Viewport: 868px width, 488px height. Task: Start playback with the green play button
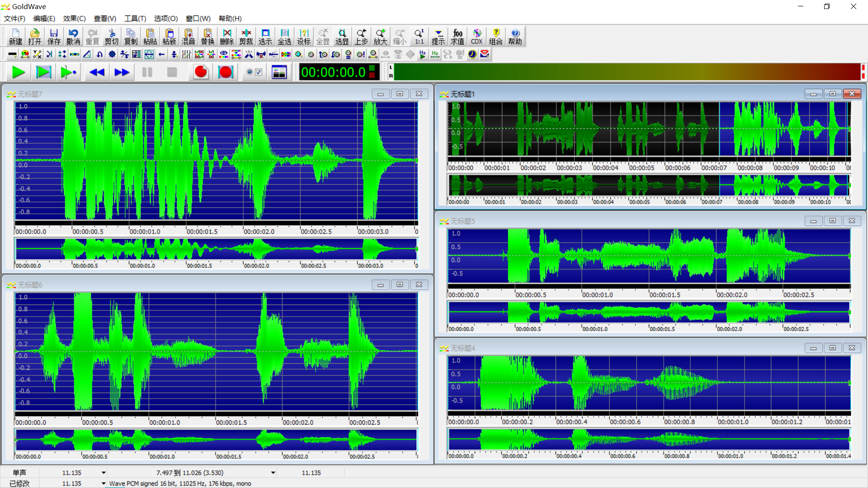[x=19, y=72]
